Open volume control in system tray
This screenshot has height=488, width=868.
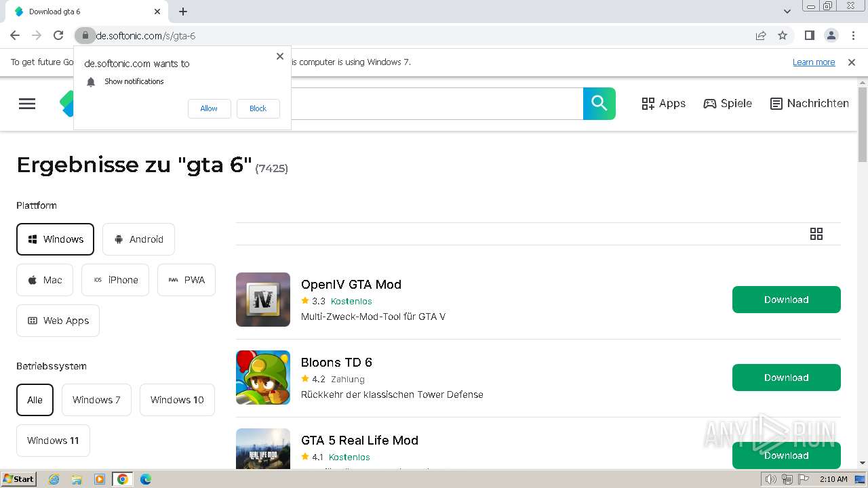(771, 479)
